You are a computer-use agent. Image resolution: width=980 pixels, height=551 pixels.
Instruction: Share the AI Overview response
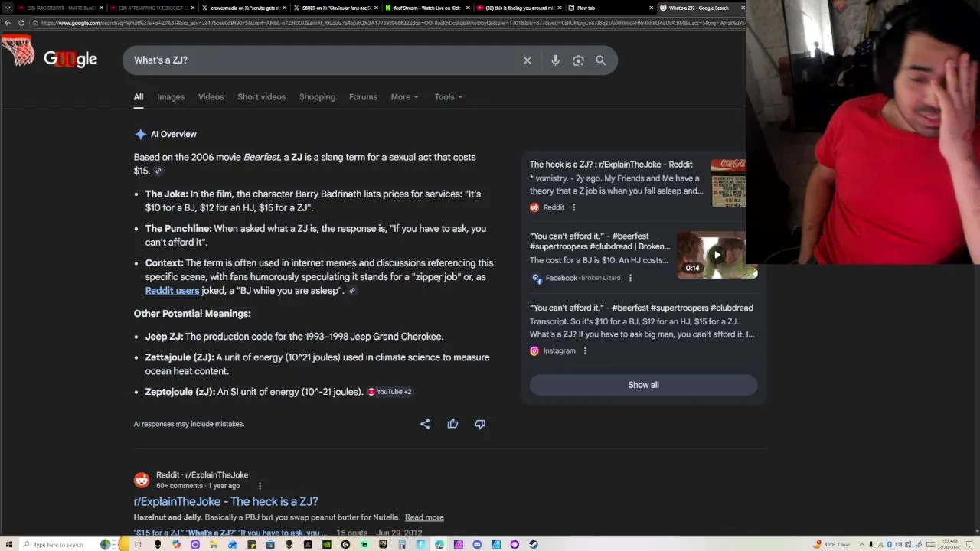(425, 424)
